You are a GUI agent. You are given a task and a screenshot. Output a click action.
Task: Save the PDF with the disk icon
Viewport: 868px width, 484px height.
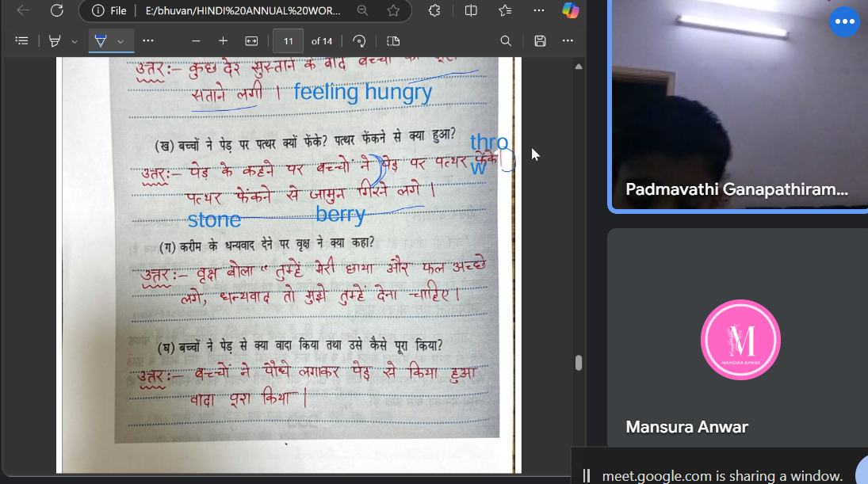540,40
